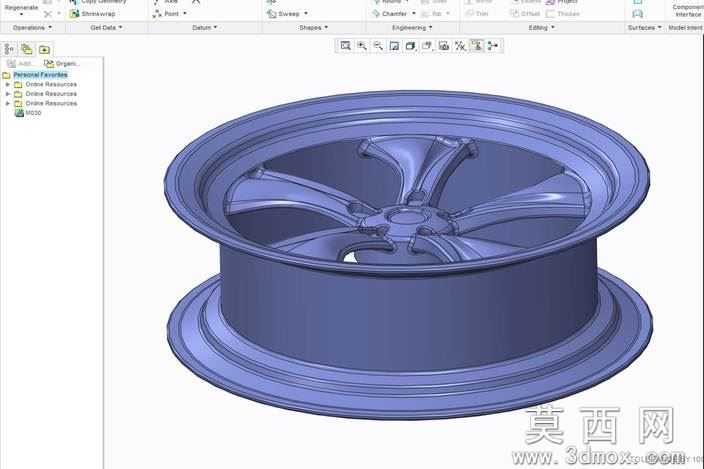Image resolution: width=704 pixels, height=469 pixels.
Task: Open the Regenerate dropdown arrow
Action: 21,15
